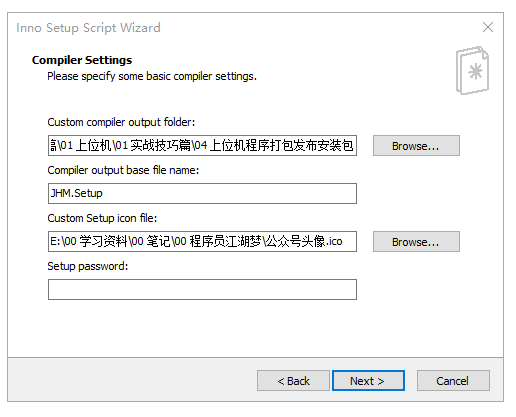The width and height of the screenshot is (516, 417).
Task: Click the 'Compiler output base file name:' label
Action: click(x=123, y=170)
